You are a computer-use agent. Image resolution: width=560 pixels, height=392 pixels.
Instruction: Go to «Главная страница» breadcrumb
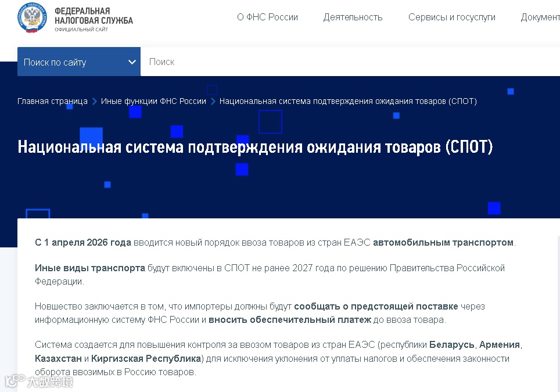tap(52, 101)
